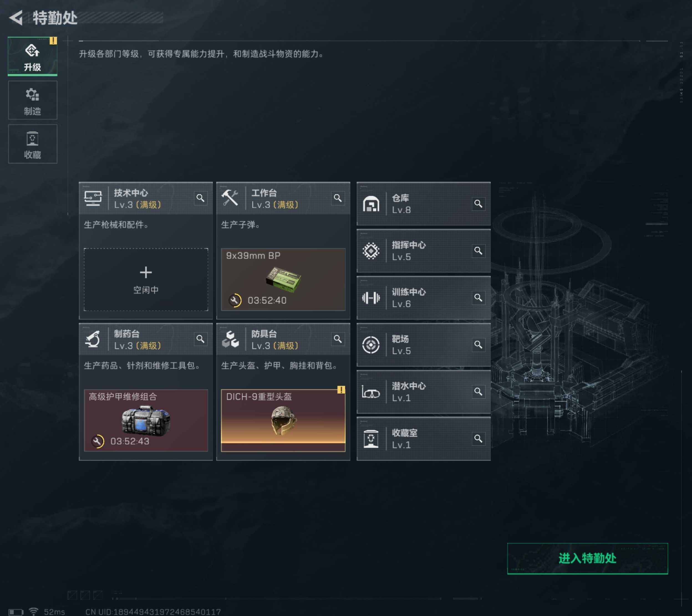
Task: Select the 9x39mm BP production item
Action: point(283,279)
